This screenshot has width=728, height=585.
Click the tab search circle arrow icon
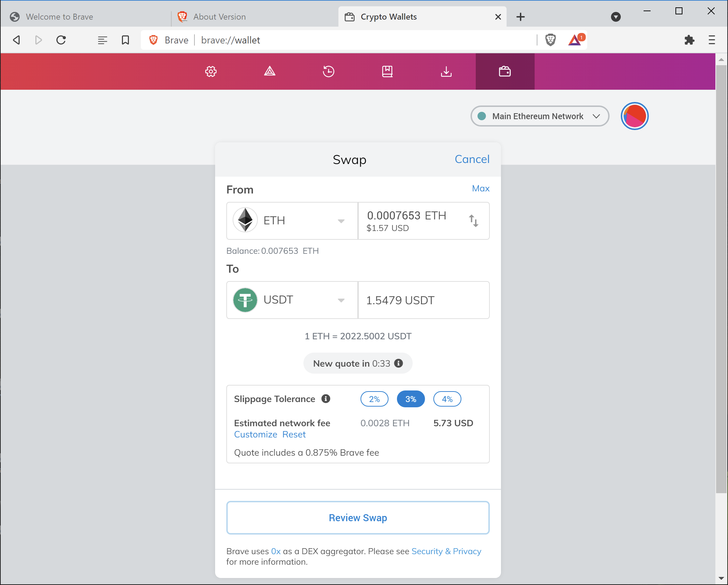[616, 17]
